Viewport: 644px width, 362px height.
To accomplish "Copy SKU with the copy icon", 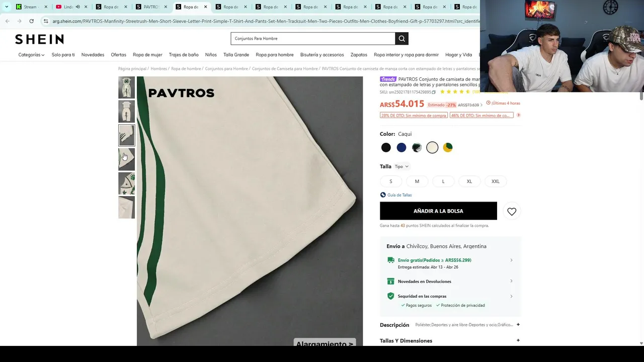I will tap(434, 92).
